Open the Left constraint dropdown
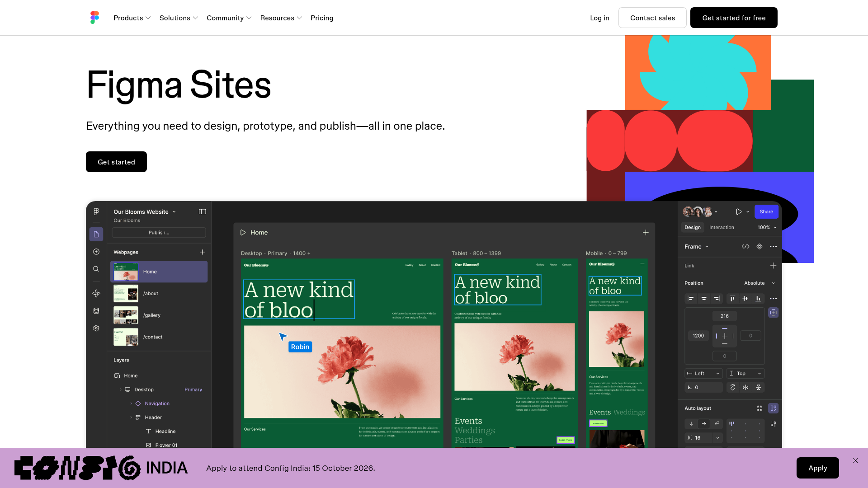Viewport: 868px width, 488px height. click(703, 373)
